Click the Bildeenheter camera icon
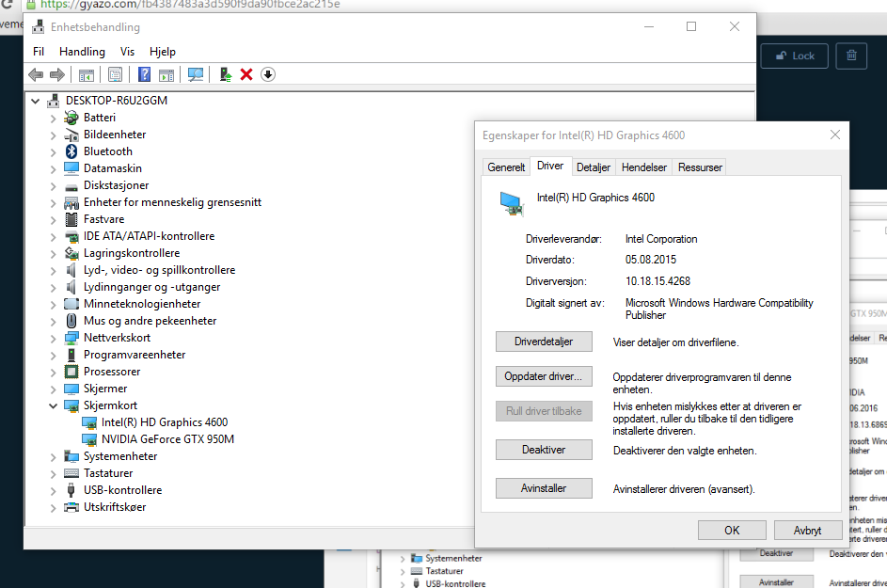 [71, 135]
